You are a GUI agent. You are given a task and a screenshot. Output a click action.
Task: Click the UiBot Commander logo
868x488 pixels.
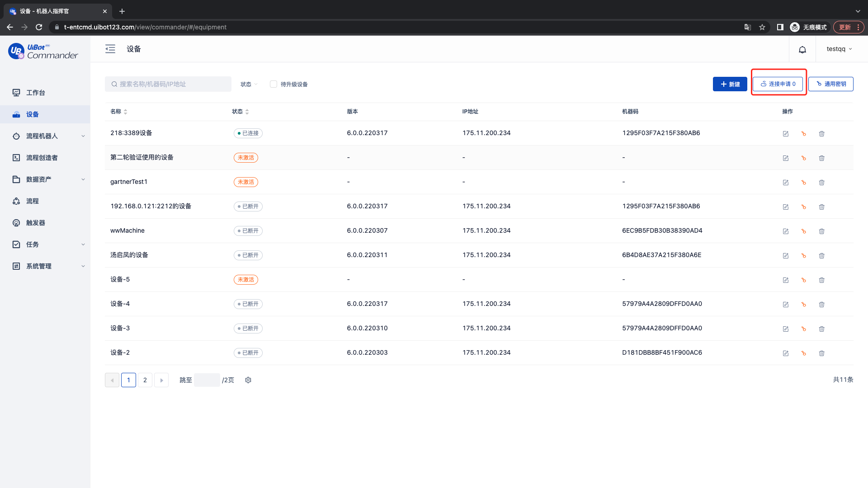(43, 52)
